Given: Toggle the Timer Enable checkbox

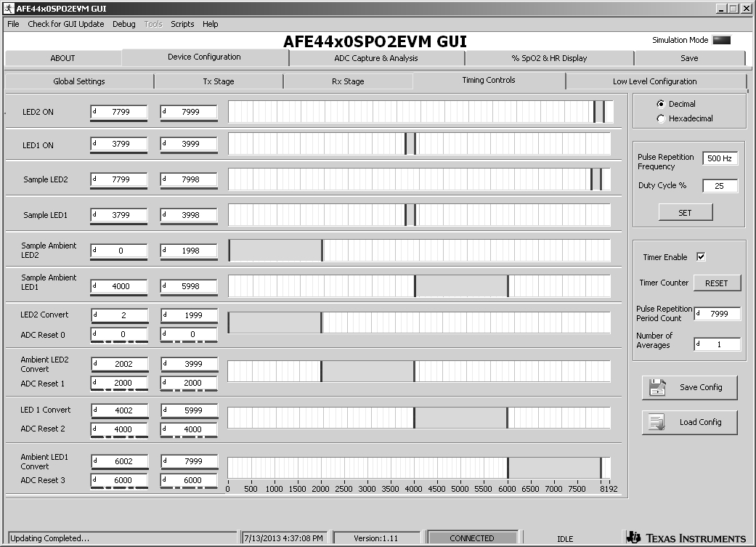Looking at the screenshot, I should pos(701,256).
